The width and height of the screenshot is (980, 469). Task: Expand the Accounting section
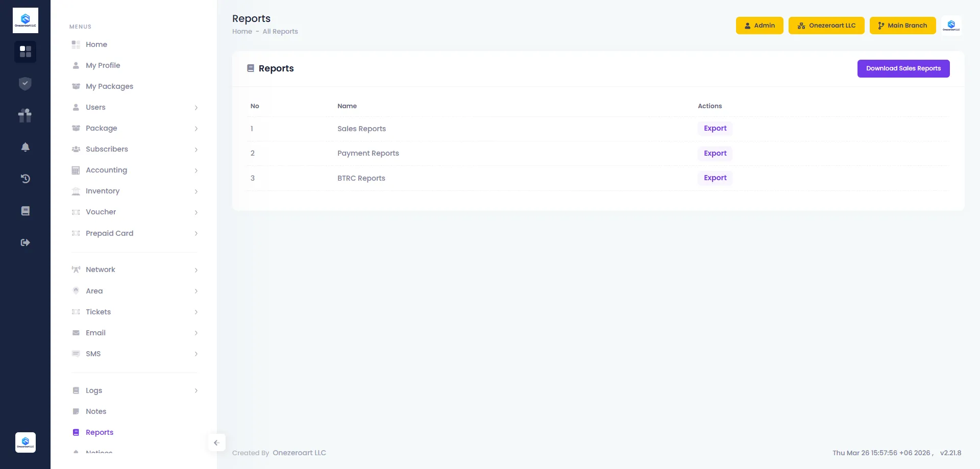click(196, 170)
